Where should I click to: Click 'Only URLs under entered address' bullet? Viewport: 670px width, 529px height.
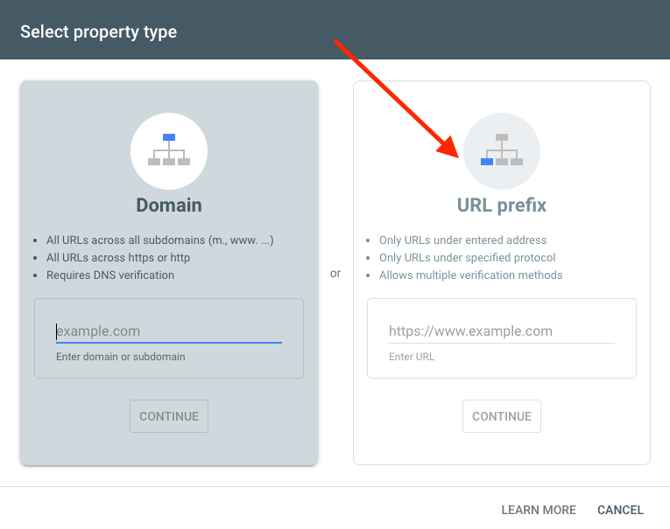(462, 240)
